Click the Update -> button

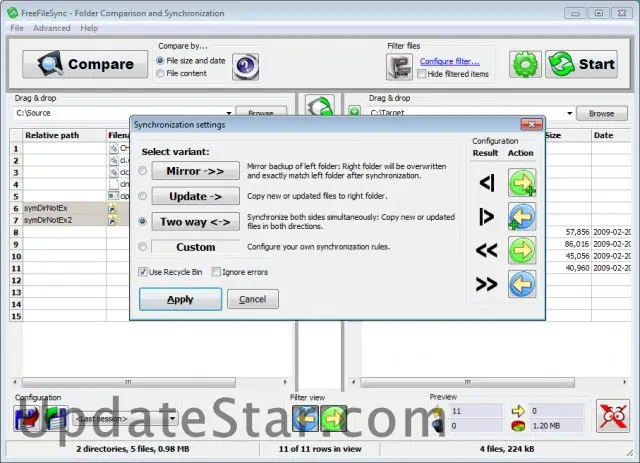[195, 196]
